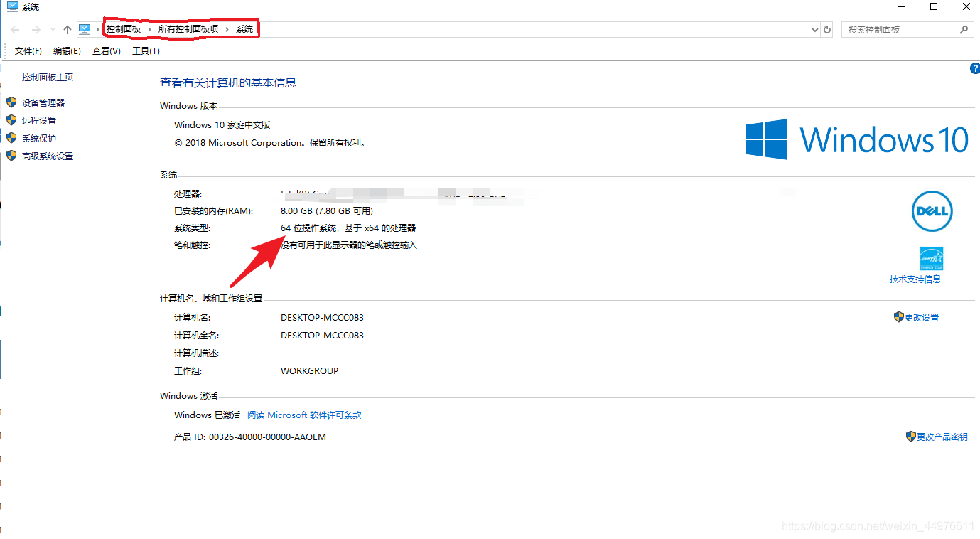Select 'Windows 已激活' text

click(208, 415)
